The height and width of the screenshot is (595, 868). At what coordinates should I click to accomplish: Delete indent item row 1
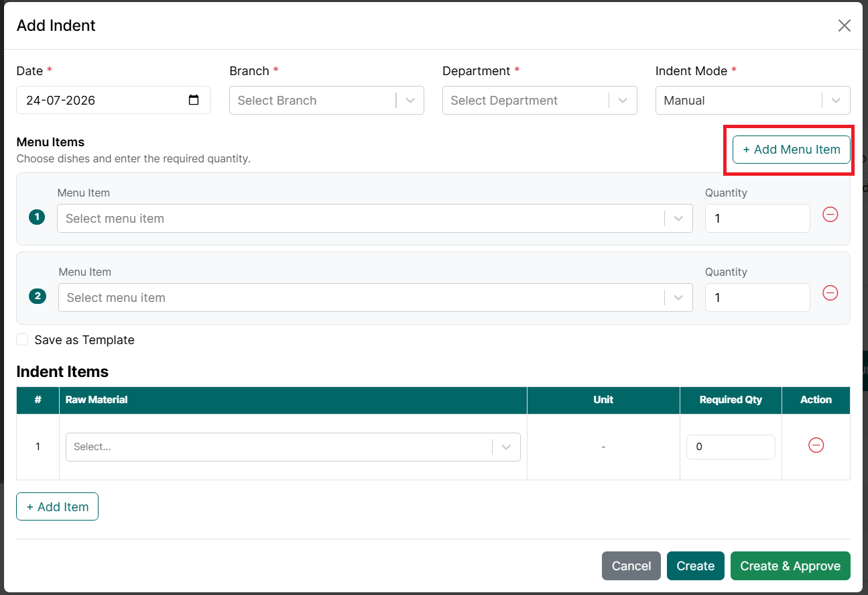(816, 445)
